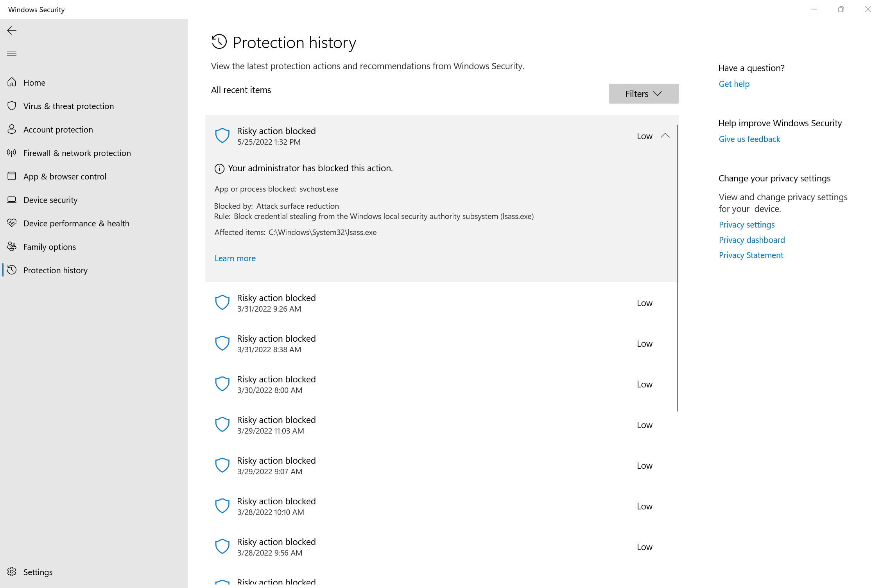The height and width of the screenshot is (588, 882).
Task: Click the Protection history clock icon
Action: click(x=12, y=270)
